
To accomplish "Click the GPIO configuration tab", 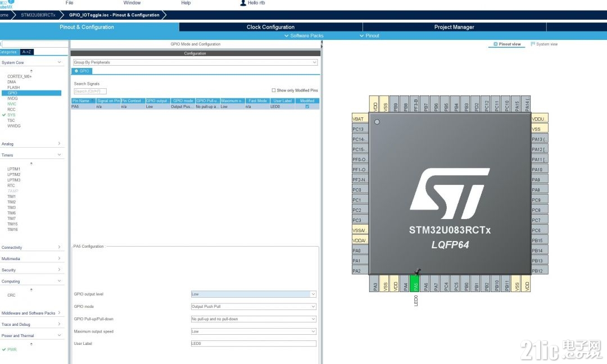I will 81,71.
